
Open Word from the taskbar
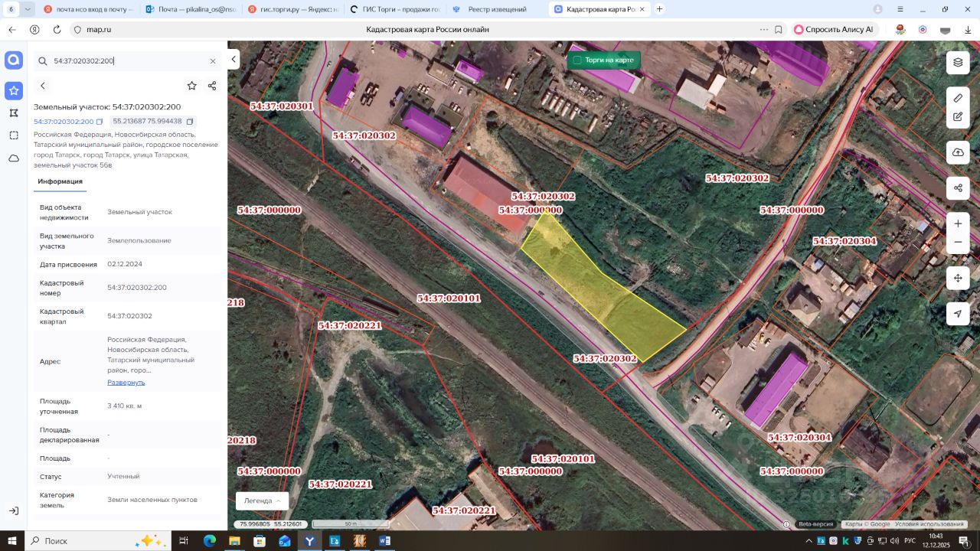coord(384,541)
